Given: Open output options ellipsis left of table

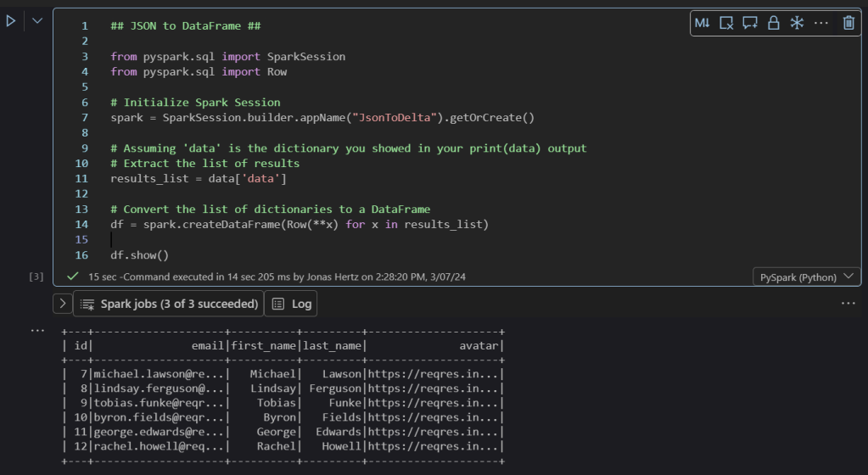Looking at the screenshot, I should coord(36,330).
